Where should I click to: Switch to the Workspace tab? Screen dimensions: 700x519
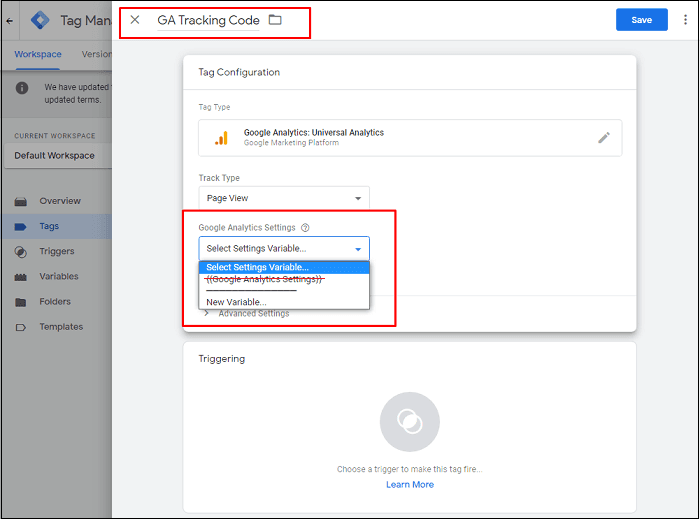(38, 54)
